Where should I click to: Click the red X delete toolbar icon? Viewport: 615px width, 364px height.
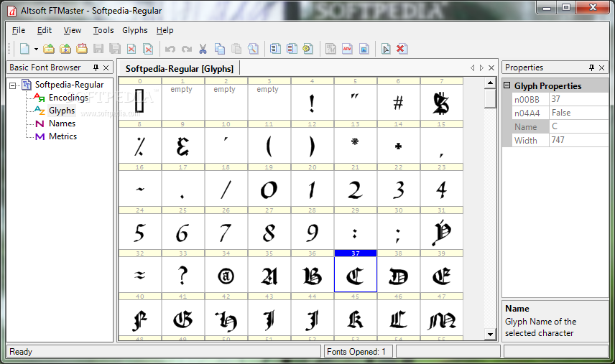click(402, 49)
